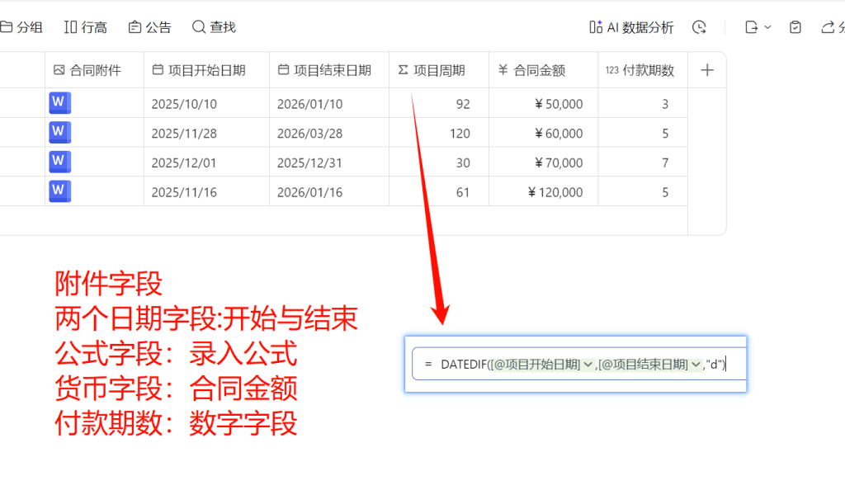This screenshot has width=845, height=504.
Task: Select the 合同金额 column header
Action: [x=543, y=70]
